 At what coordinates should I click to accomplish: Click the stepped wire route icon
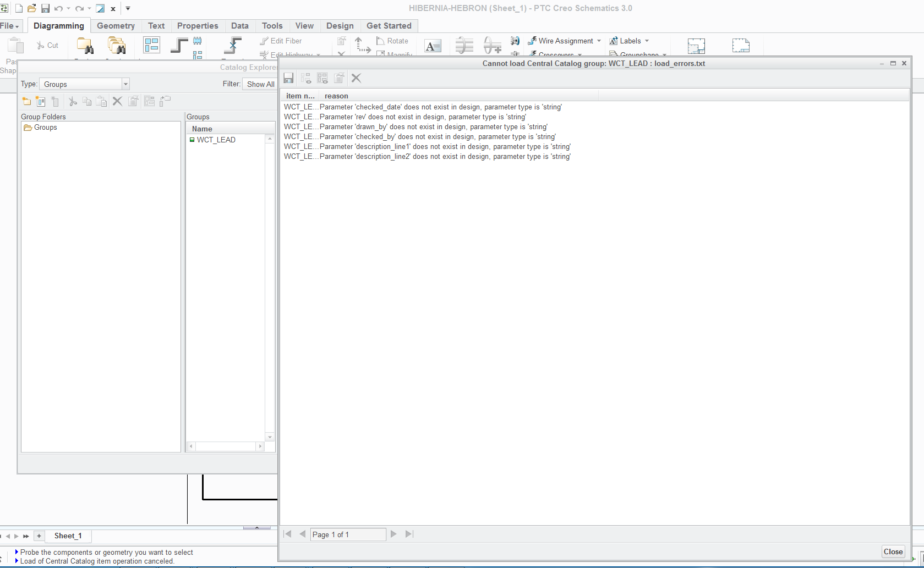tap(179, 45)
